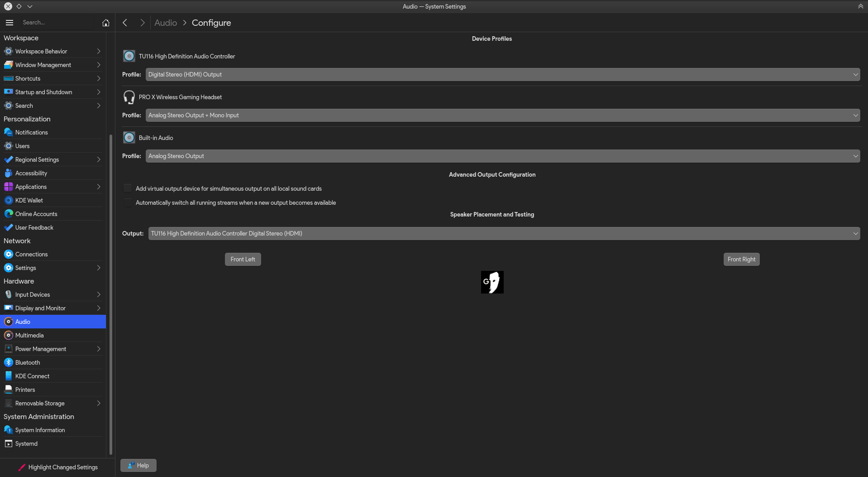Click the Users icon in sidebar

click(8, 146)
